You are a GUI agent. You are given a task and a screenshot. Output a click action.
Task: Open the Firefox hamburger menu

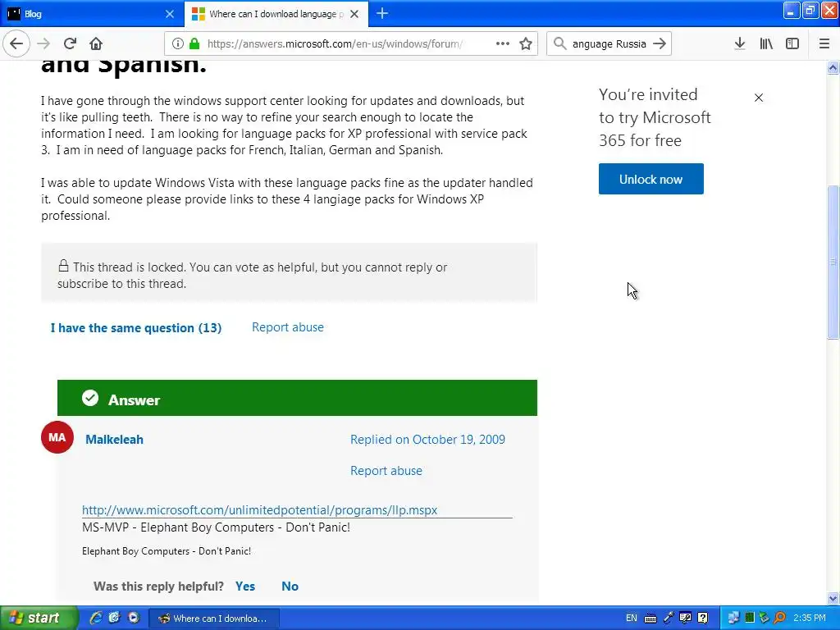pos(824,44)
